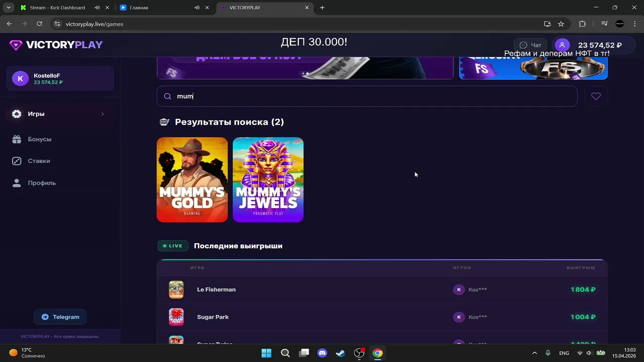Open Windows taskbar search
644x362 pixels.
click(x=285, y=353)
